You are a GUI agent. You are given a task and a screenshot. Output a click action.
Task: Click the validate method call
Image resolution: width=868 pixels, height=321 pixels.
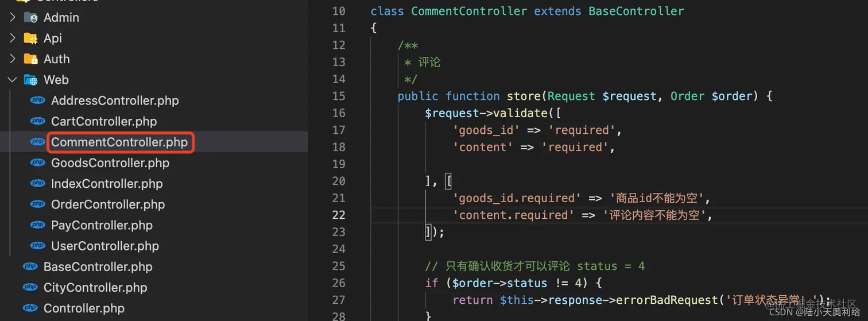(x=520, y=113)
